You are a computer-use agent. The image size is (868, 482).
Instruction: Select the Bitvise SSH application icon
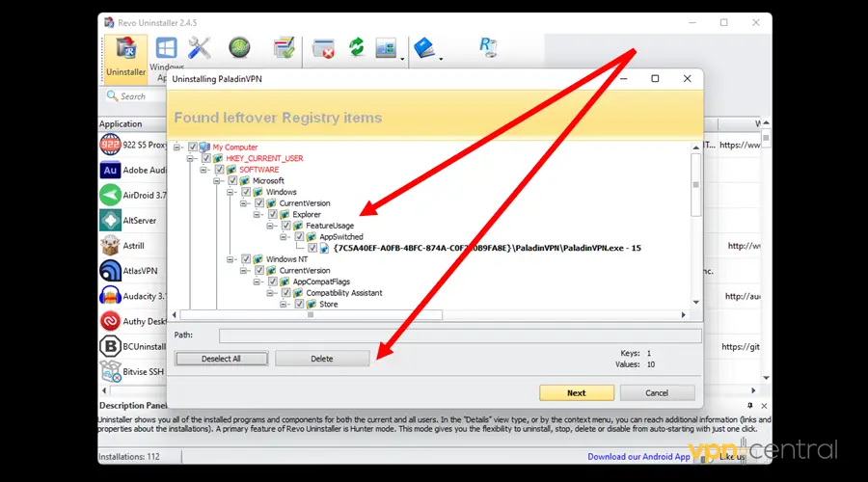(110, 371)
